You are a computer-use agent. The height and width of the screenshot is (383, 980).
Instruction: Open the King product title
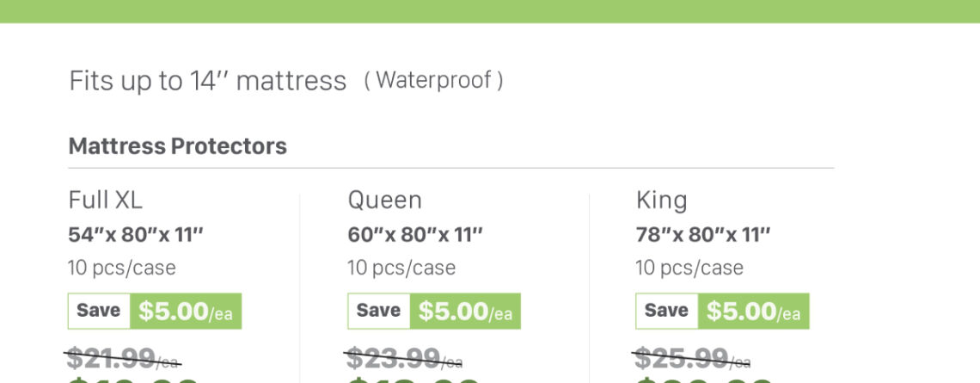pos(661,201)
